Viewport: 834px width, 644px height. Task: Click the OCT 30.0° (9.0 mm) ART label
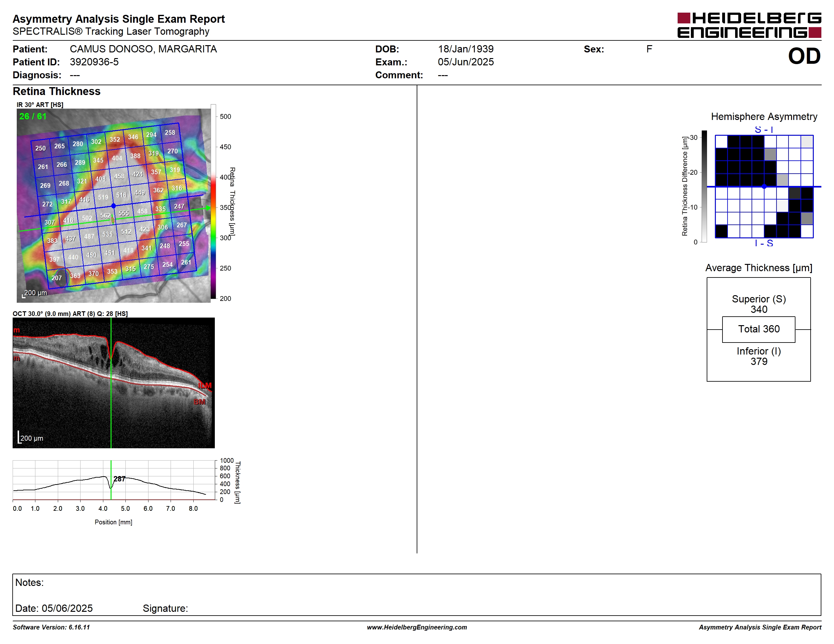click(x=70, y=314)
